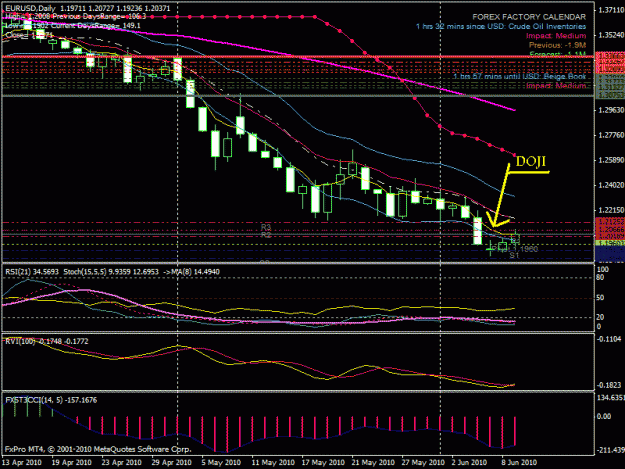Click the 2 Jun 2010 date label

[469, 463]
